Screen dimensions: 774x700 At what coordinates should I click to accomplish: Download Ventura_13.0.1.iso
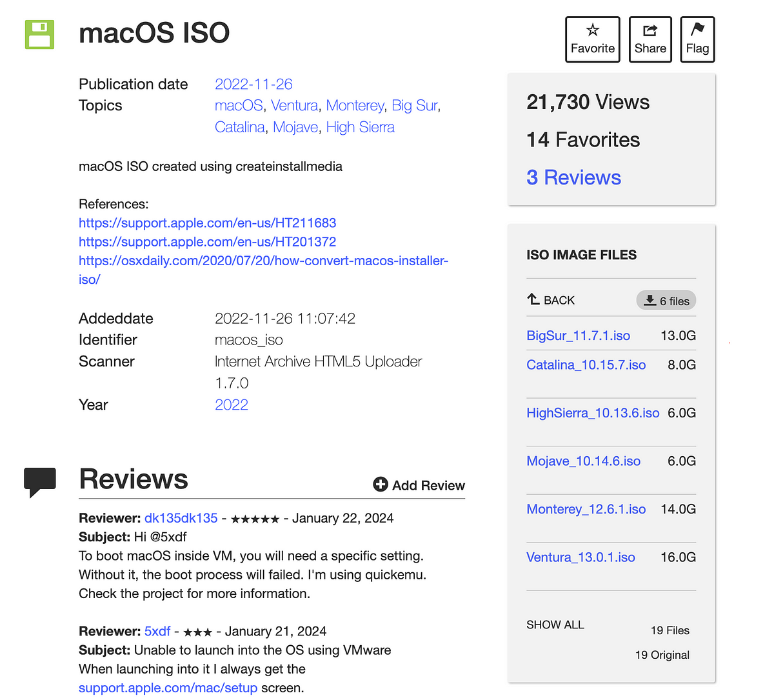click(x=580, y=557)
